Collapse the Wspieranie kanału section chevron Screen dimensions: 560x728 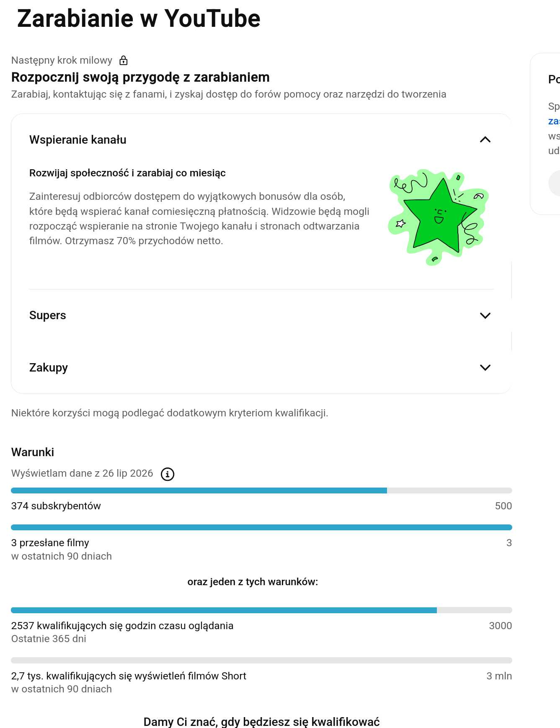coord(485,139)
